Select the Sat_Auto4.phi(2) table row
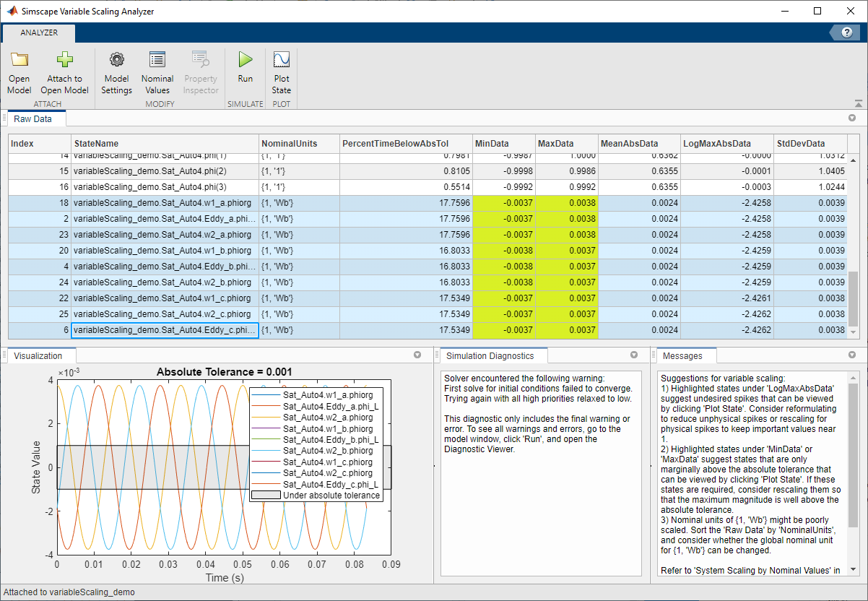The width and height of the screenshot is (868, 601). click(165, 171)
